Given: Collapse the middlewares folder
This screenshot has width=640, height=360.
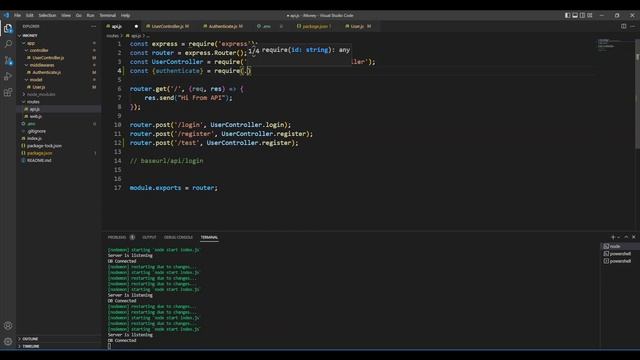Looking at the screenshot, I should (42, 65).
